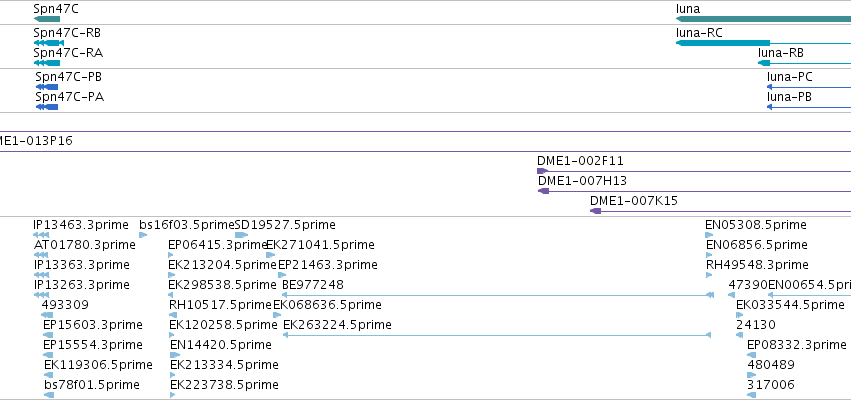Select the DME1-002F11 clone feature
This screenshot has height=400, width=851.
coord(694,171)
